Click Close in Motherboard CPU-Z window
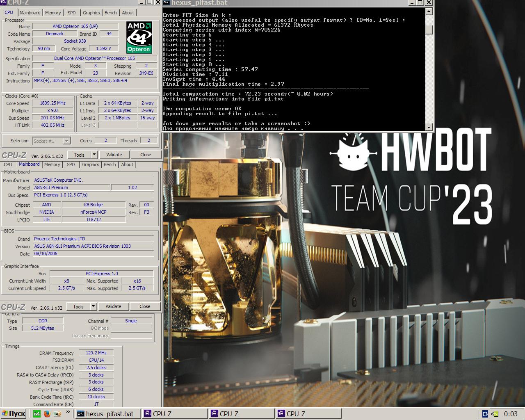 [x=145, y=306]
